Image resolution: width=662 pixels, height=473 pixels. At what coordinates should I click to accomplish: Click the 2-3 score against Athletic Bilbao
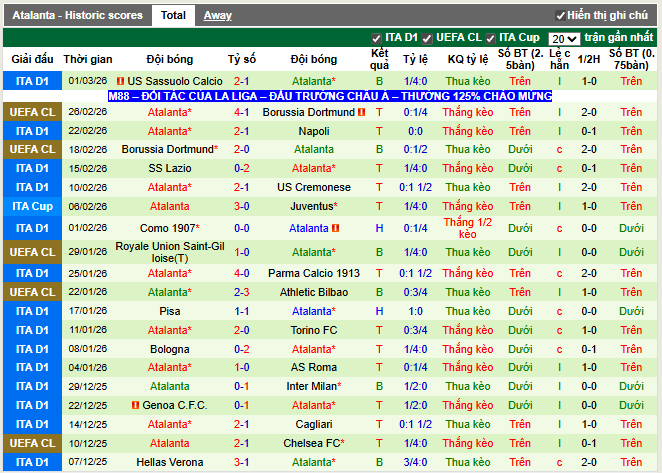coord(241,292)
